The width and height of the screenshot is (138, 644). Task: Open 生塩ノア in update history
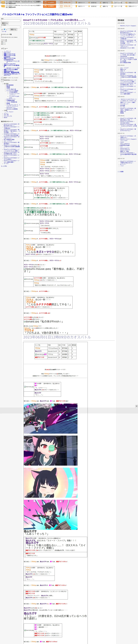pos(123,71)
